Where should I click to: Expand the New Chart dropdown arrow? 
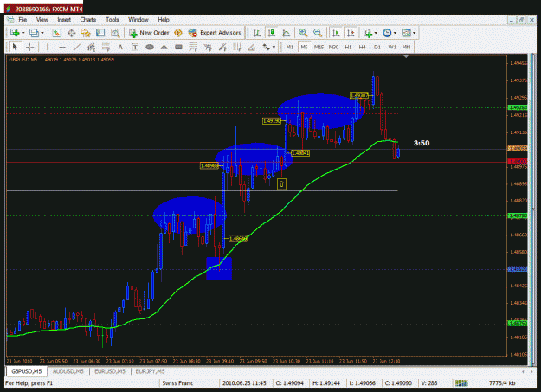pyautogui.click(x=23, y=33)
